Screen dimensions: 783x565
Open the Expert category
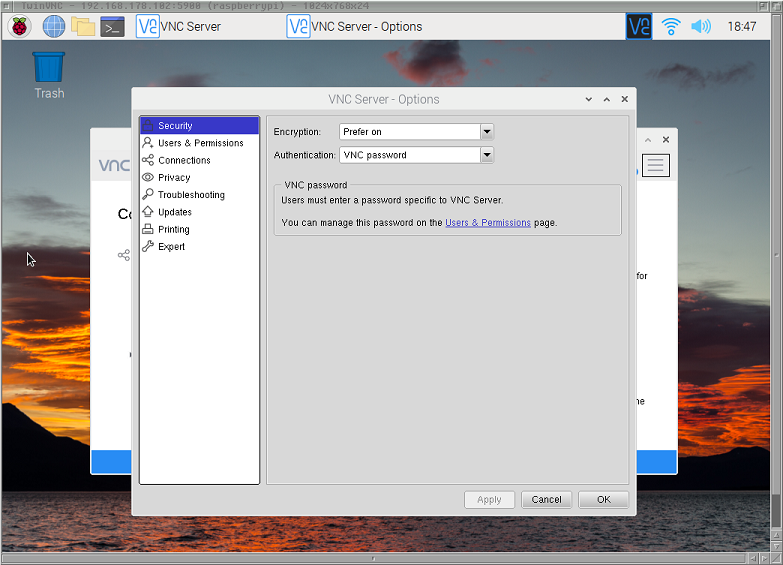(199, 246)
